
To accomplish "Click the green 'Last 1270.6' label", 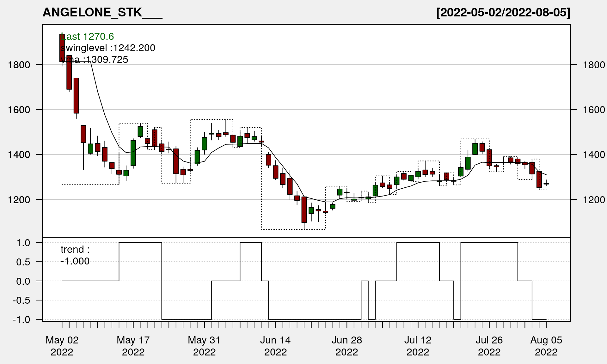I will click(88, 37).
